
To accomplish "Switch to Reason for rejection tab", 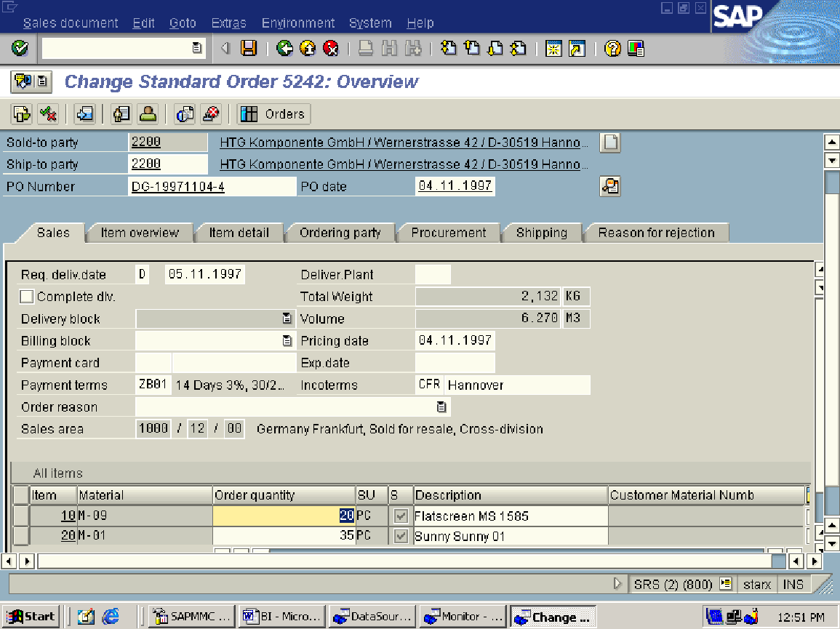I will (656, 233).
